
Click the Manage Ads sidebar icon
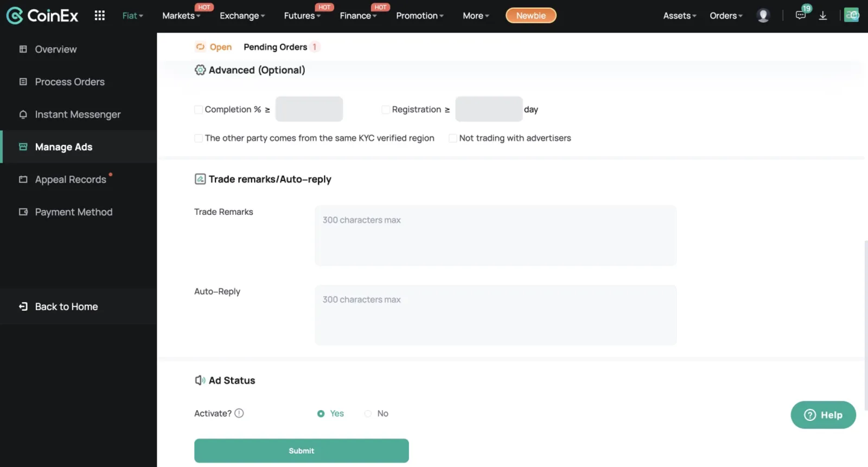coord(23,147)
